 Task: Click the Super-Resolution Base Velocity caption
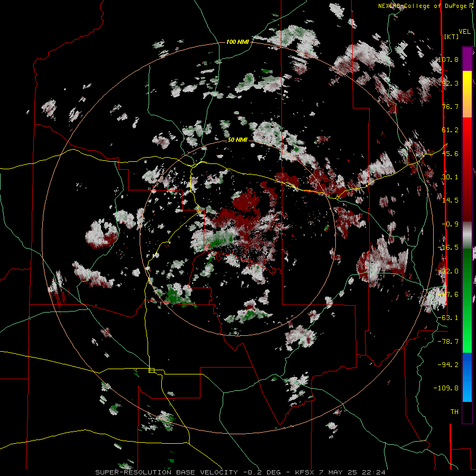(241, 472)
